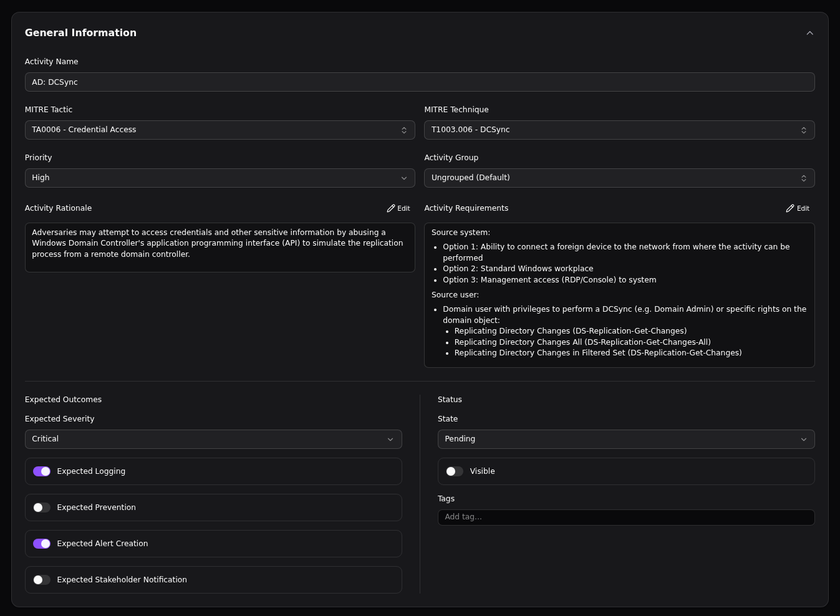The image size is (840, 616).
Task: Click the Expected Alert Creation label
Action: click(102, 544)
